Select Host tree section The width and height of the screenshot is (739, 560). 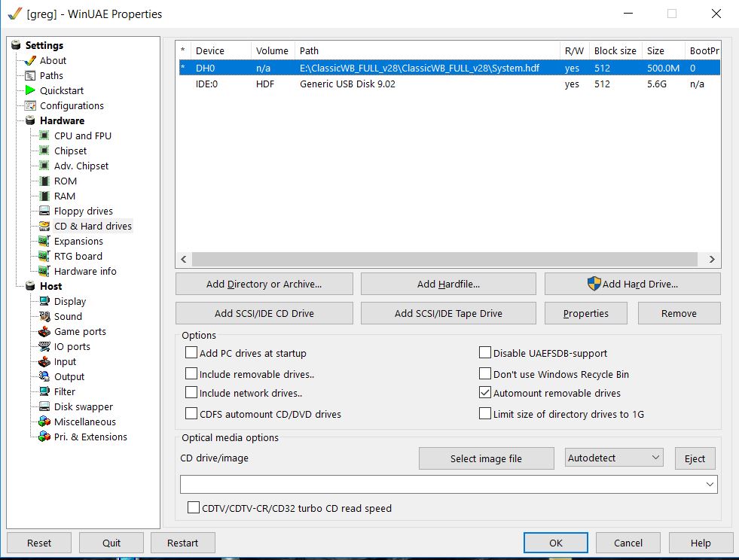coord(50,286)
